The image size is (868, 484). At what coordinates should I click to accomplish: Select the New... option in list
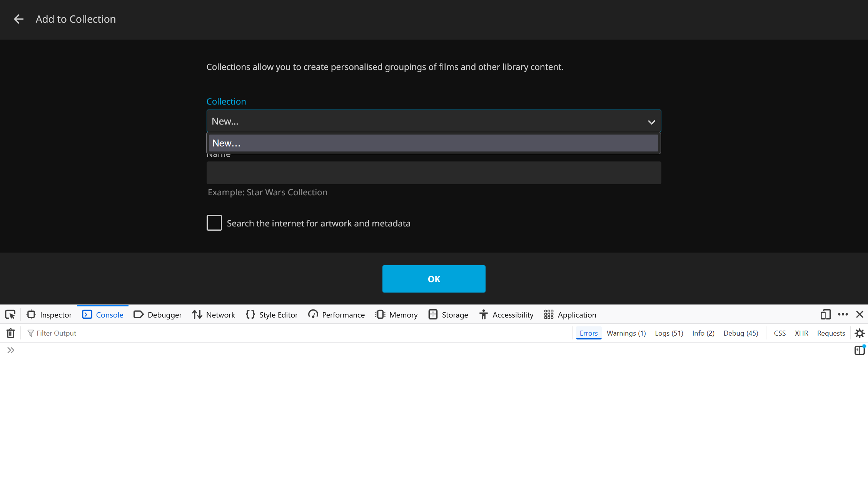click(434, 143)
